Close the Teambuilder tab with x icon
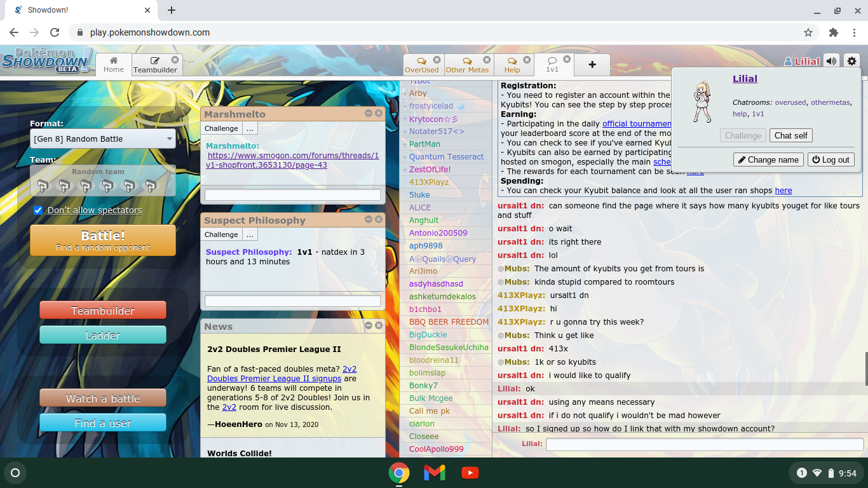868x488 pixels. (175, 60)
